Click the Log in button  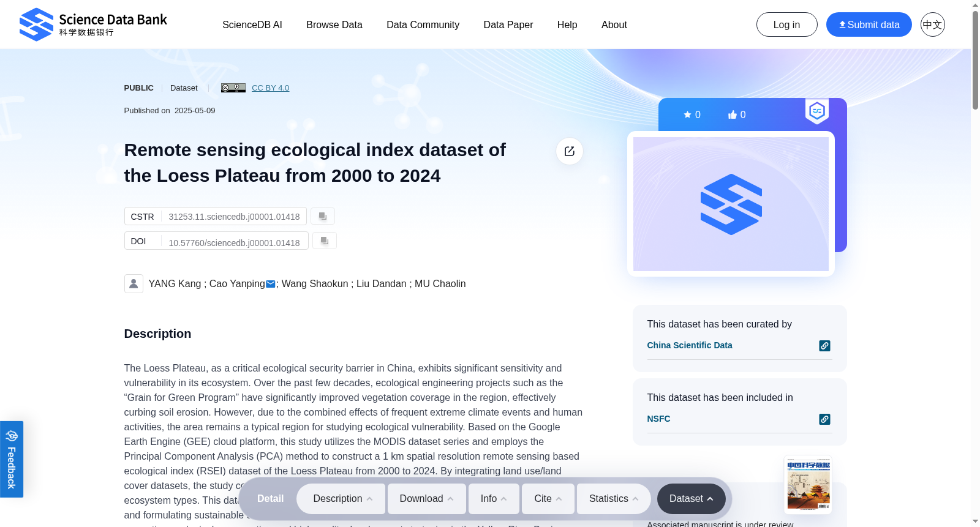tap(787, 24)
